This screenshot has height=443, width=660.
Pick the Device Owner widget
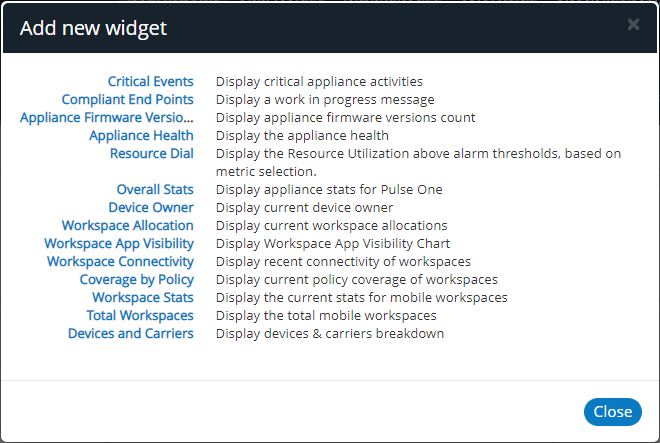pyautogui.click(x=151, y=207)
